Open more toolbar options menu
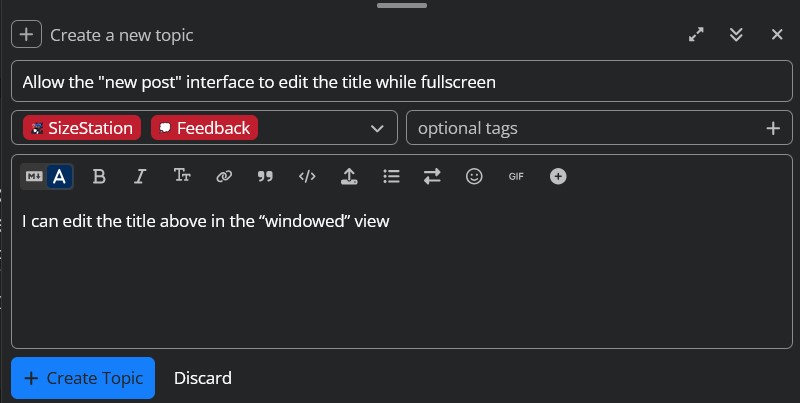The image size is (800, 403). coord(558,177)
